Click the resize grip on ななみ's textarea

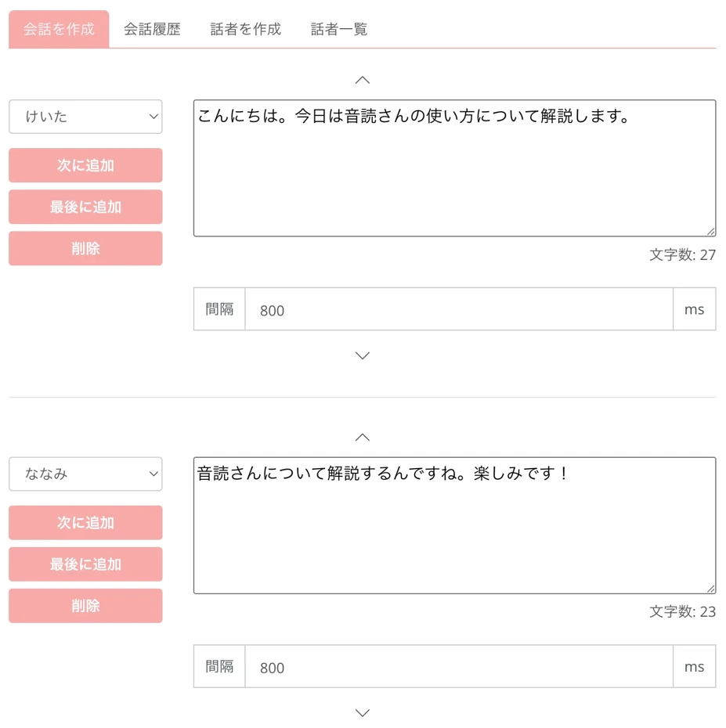click(x=711, y=587)
